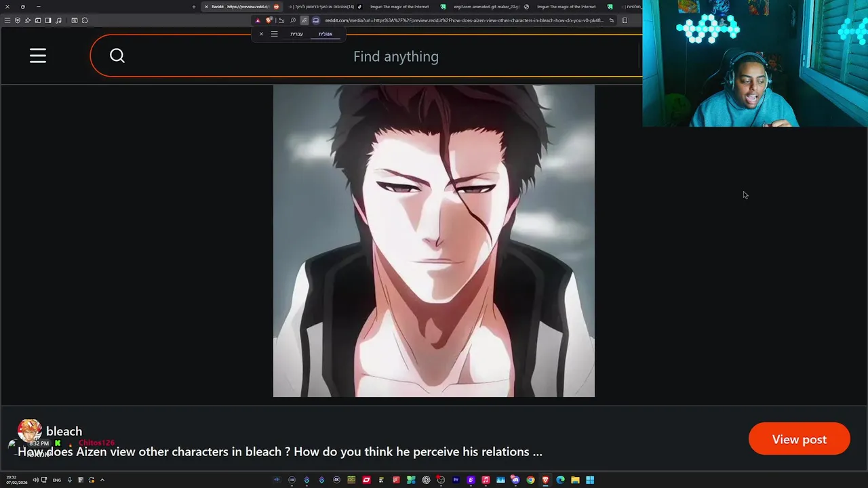Viewport: 868px width, 488px height.
Task: Toggle the browser sidebar panel icon
Action: tap(48, 20)
